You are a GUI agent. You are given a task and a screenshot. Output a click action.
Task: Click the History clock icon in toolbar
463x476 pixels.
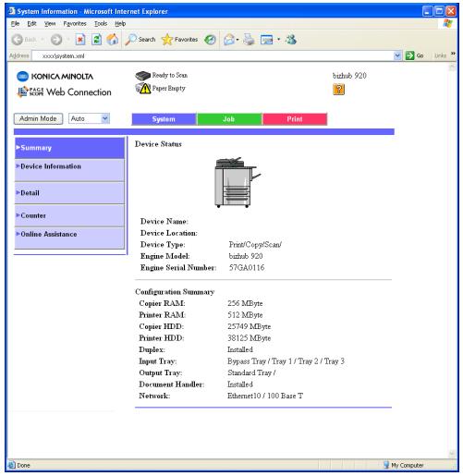[x=210, y=40]
